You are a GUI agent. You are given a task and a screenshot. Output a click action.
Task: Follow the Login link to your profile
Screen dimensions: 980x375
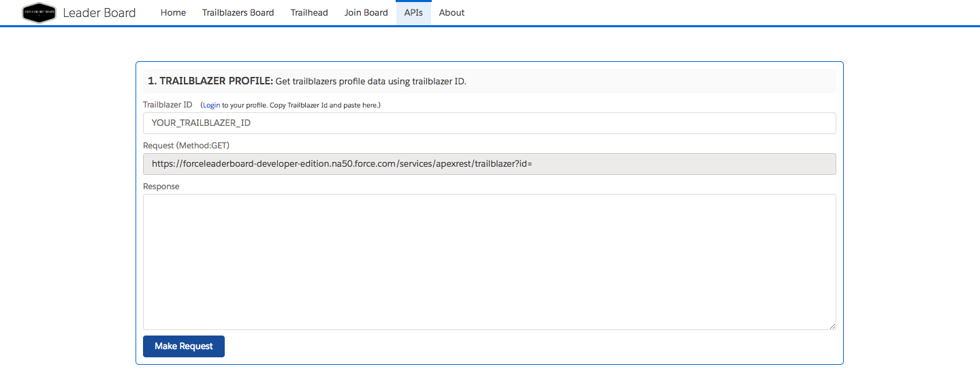(211, 105)
